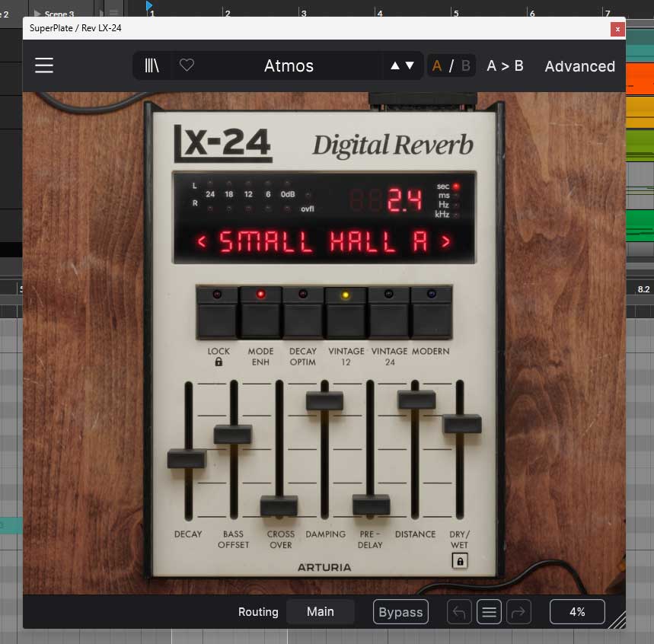
Task: Click the Bypass button
Action: tap(400, 612)
